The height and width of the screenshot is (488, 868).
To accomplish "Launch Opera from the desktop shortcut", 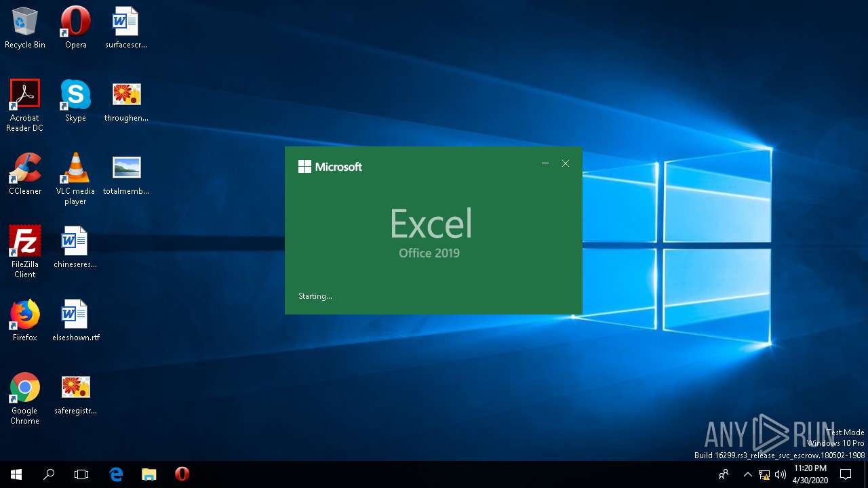I will point(75,28).
